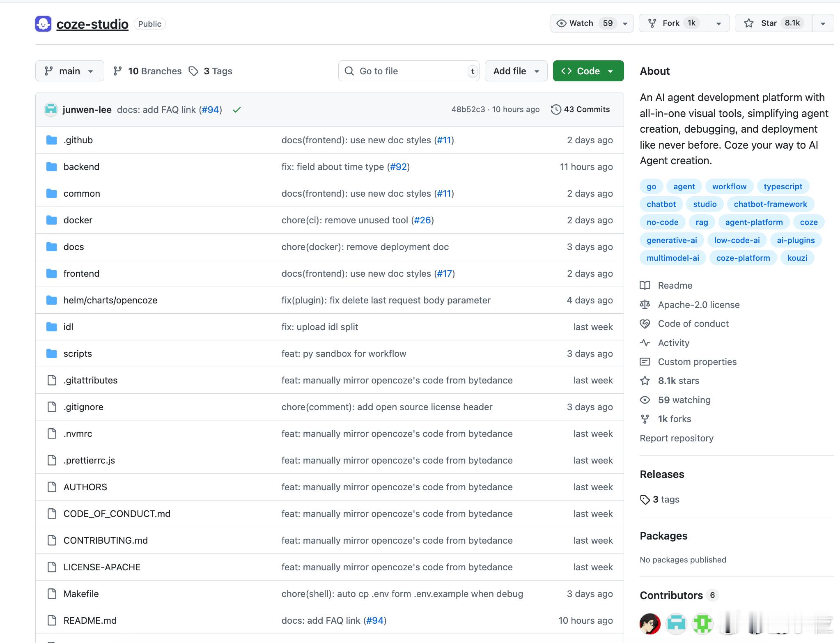Screen dimensions: 840x643
Task: Open the .github folder icon
Action: 52,140
